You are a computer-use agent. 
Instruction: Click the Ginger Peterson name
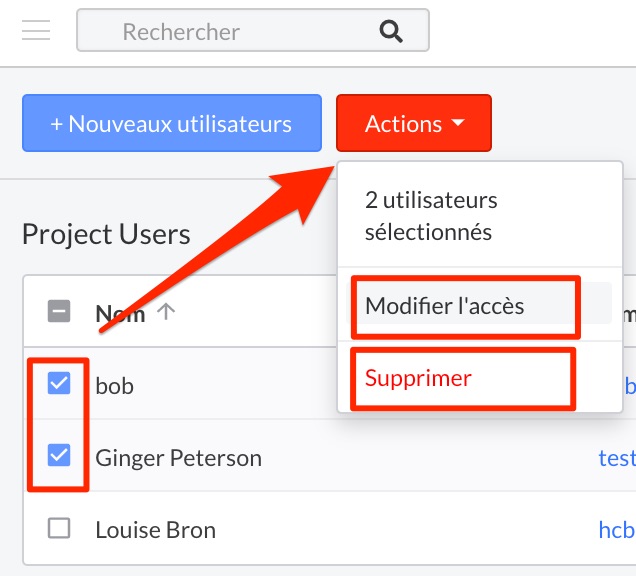click(178, 458)
